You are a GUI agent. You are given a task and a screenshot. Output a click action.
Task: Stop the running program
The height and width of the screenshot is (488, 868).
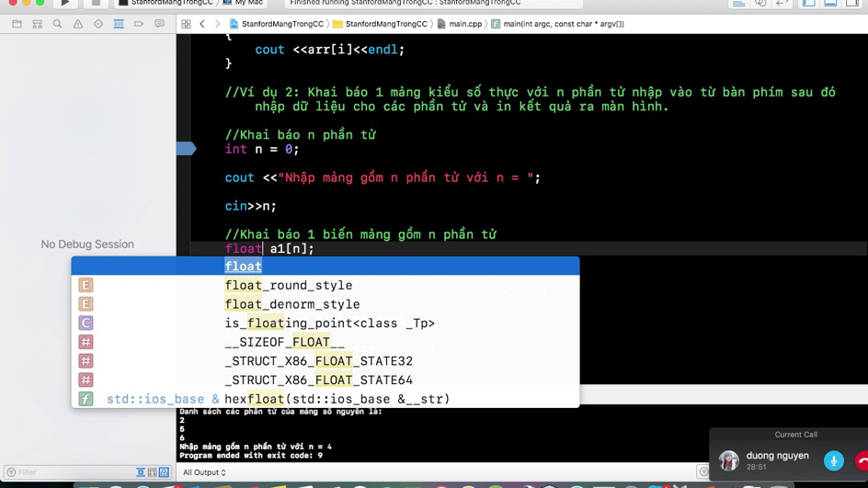point(96,2)
